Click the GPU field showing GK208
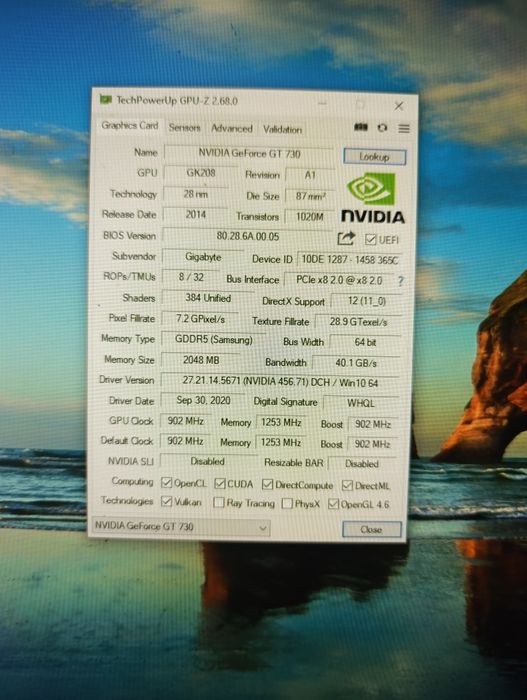 (x=201, y=173)
